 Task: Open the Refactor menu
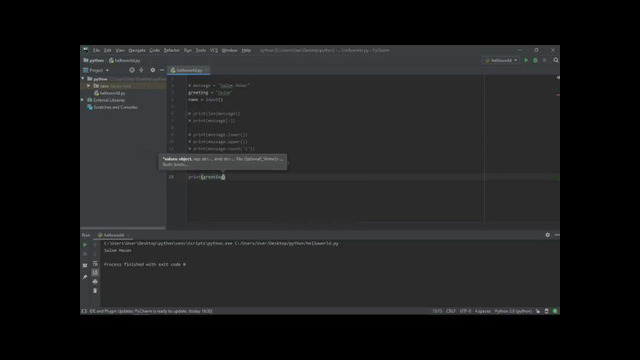[x=172, y=50]
